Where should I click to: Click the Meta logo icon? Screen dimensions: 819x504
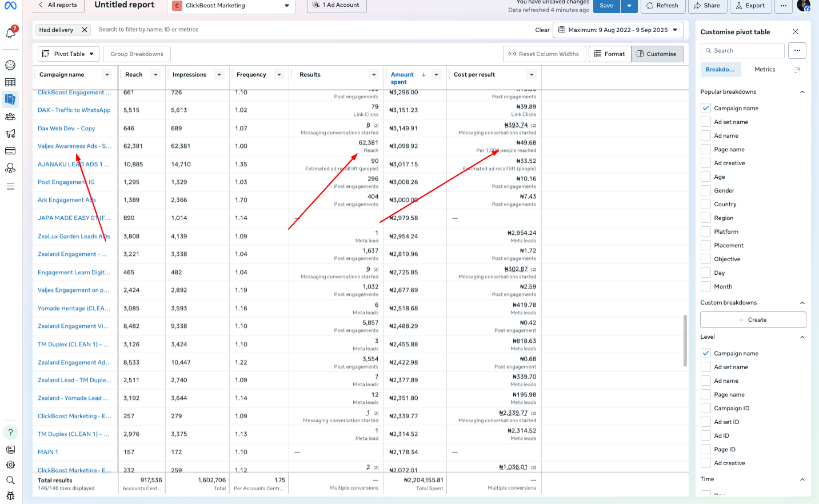pos(10,6)
